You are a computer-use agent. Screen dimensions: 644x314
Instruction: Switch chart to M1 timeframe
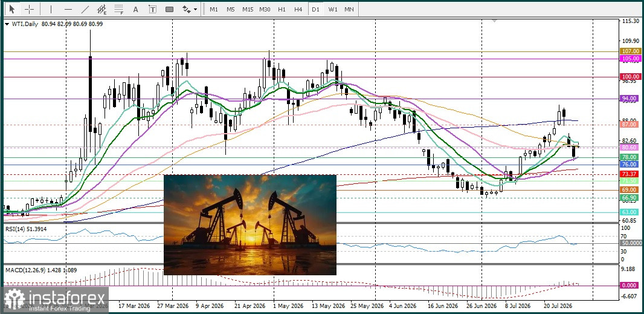(x=214, y=9)
